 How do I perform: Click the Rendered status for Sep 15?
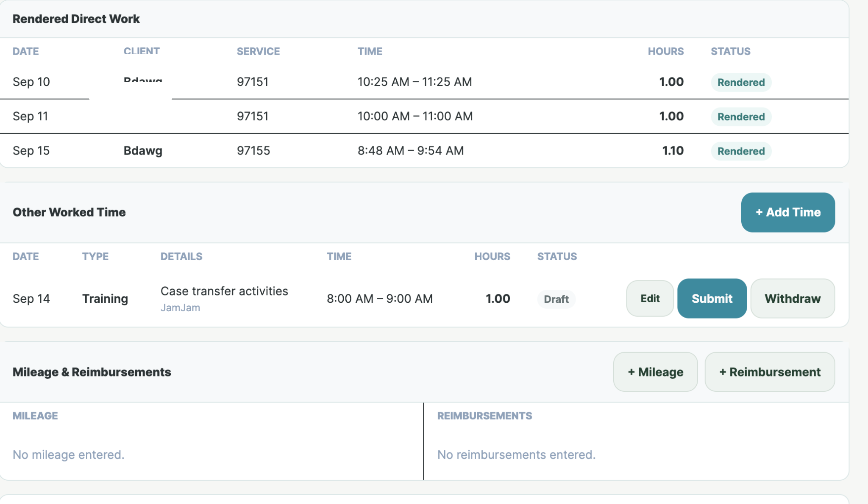(x=741, y=151)
